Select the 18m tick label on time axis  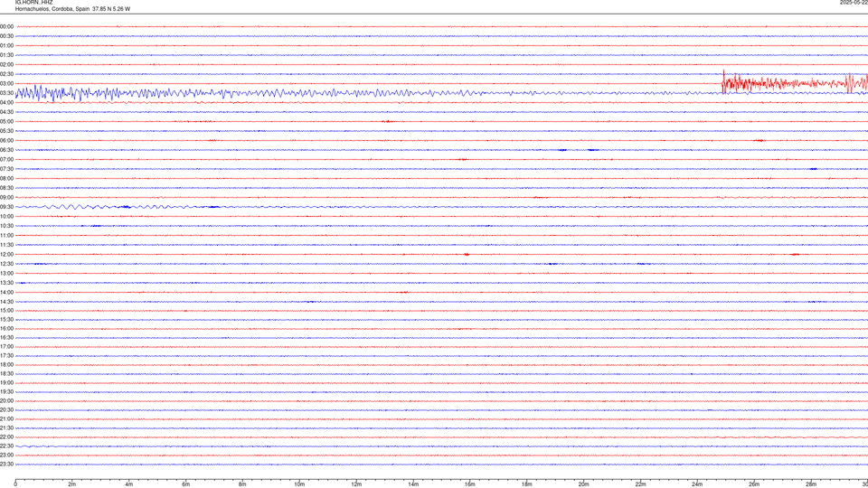(x=527, y=484)
